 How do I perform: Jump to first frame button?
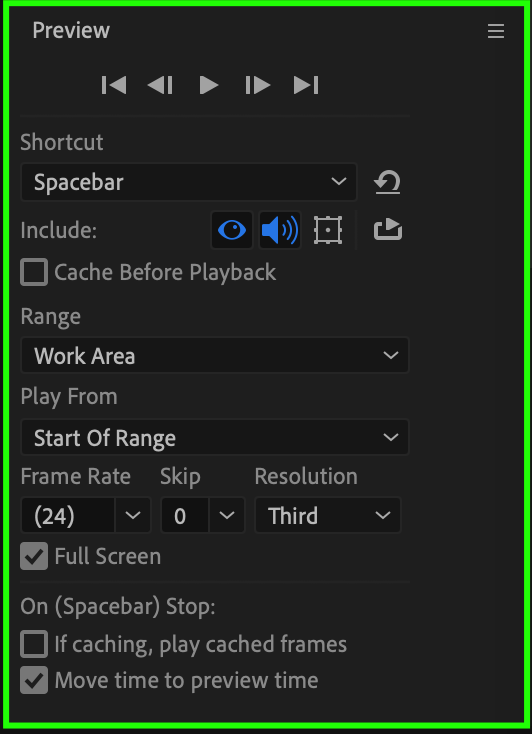tap(114, 85)
